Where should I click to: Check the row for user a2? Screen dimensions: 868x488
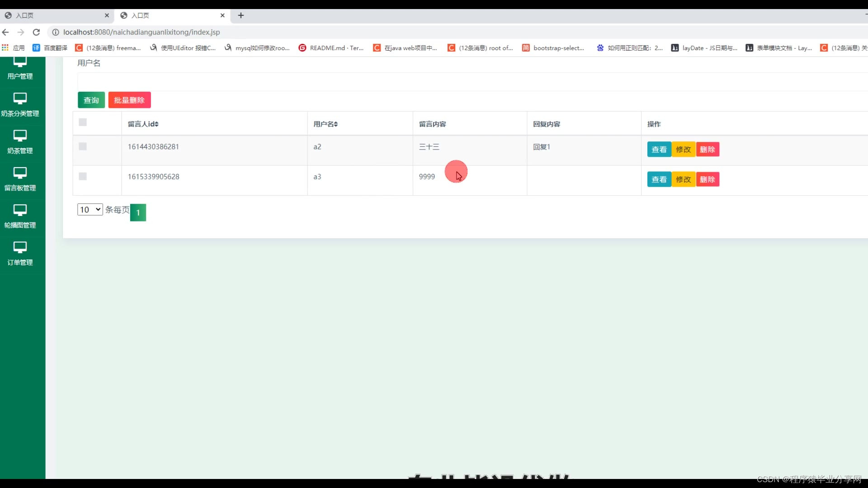(x=83, y=146)
